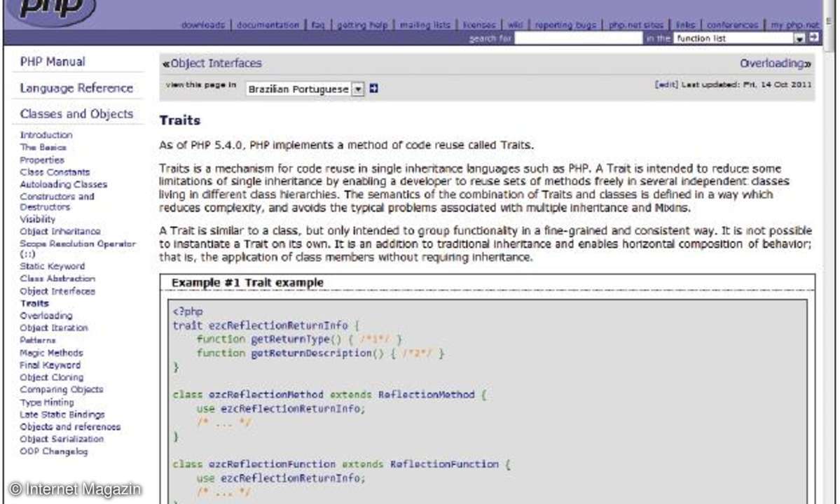
Task: Open the Class Abstraction sidebar link
Action: click(x=57, y=279)
